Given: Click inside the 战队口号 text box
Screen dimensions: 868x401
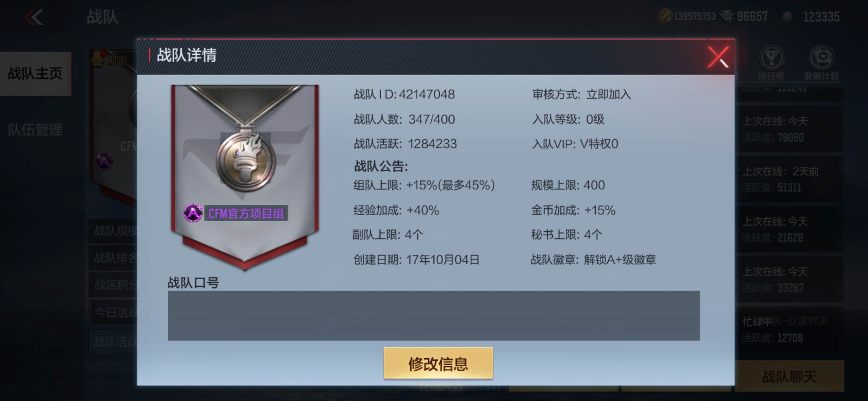Looking at the screenshot, I should [434, 316].
